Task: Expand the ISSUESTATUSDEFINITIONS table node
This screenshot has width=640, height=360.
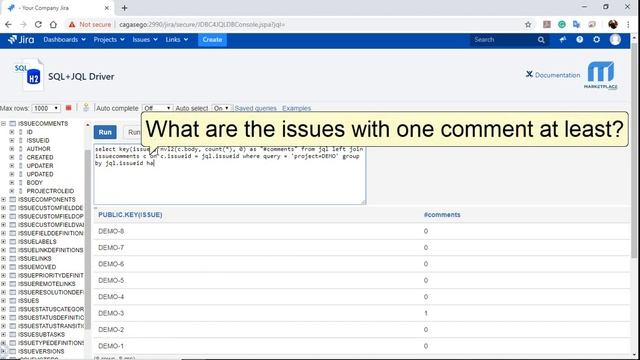Action: [4, 318]
